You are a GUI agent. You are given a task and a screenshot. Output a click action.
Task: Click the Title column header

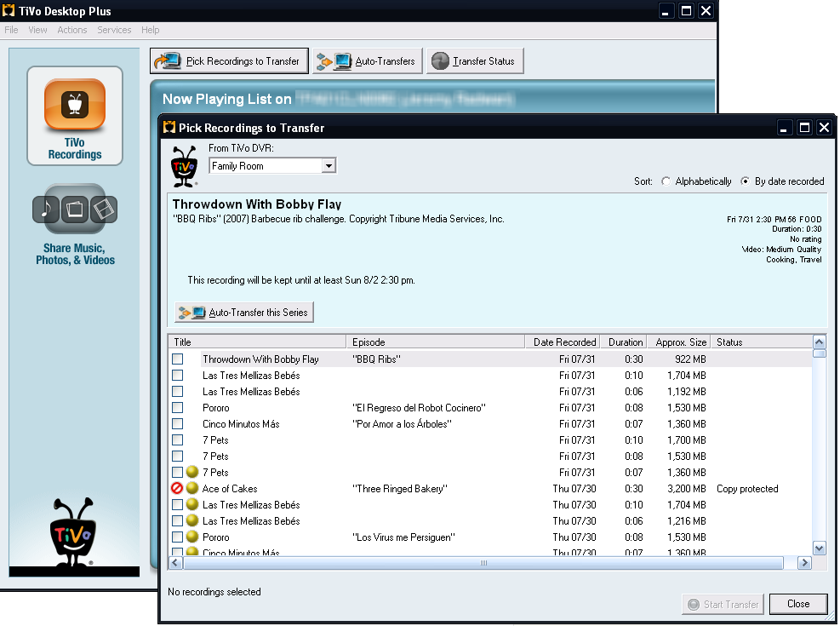[x=257, y=342]
